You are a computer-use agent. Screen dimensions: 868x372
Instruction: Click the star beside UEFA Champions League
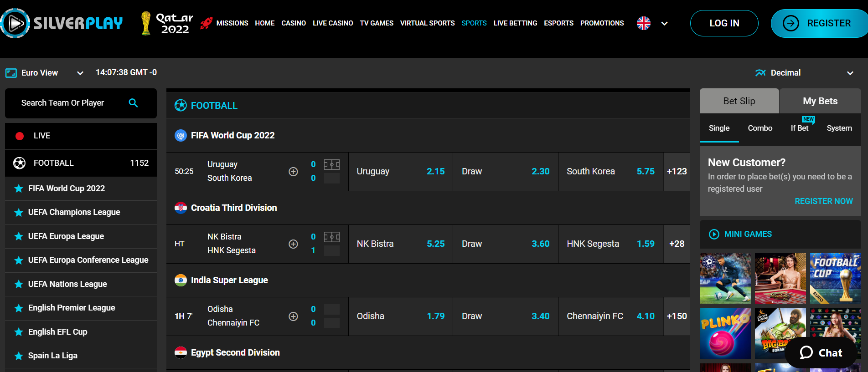coord(19,213)
